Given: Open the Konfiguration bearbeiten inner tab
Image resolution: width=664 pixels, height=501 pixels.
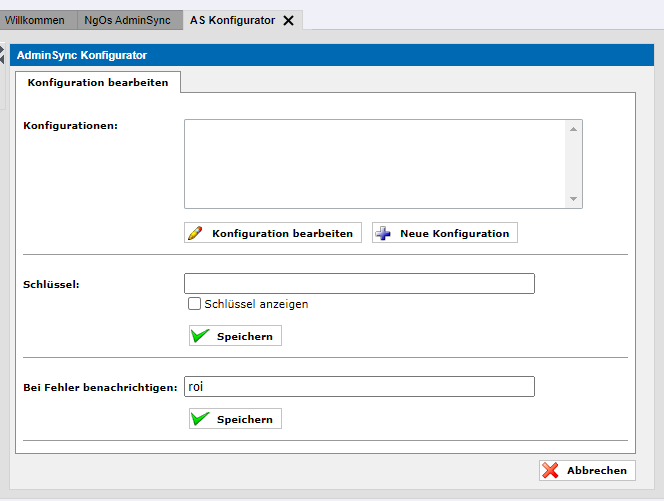Looking at the screenshot, I should click(98, 82).
